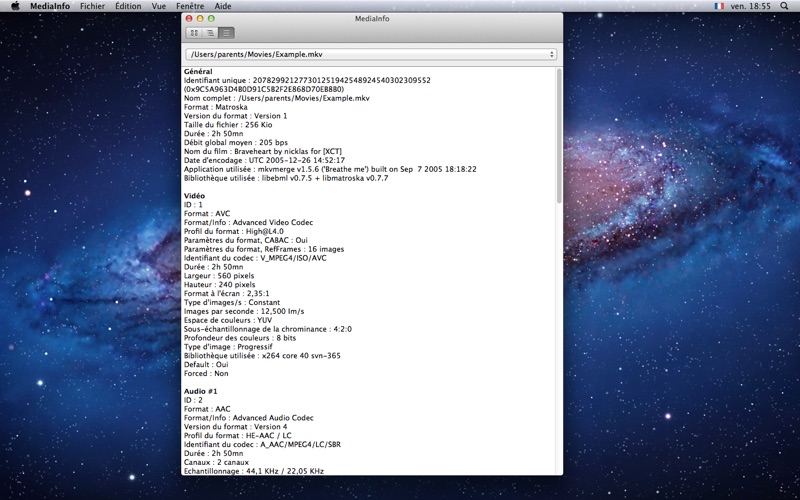Click 'Format/Info : Advanced Video Codec'
Image resolution: width=800 pixels, height=500 pixels.
tap(248, 222)
